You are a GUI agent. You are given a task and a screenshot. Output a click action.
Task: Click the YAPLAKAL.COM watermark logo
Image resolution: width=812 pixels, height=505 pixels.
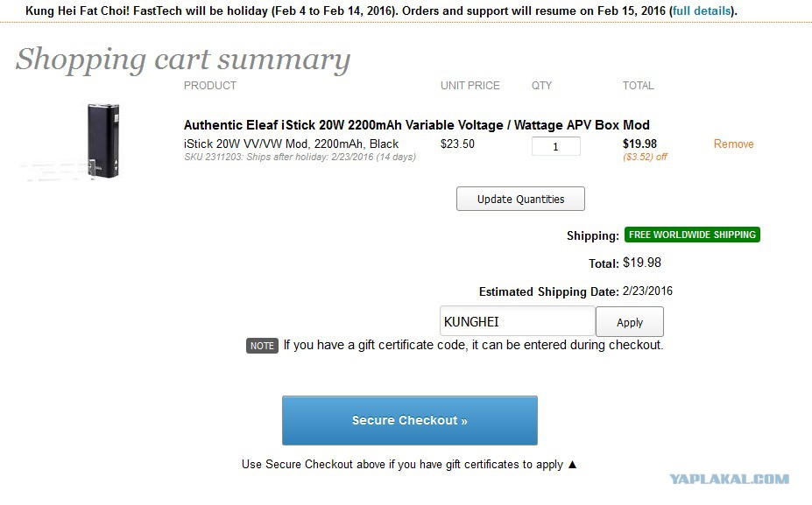729,479
